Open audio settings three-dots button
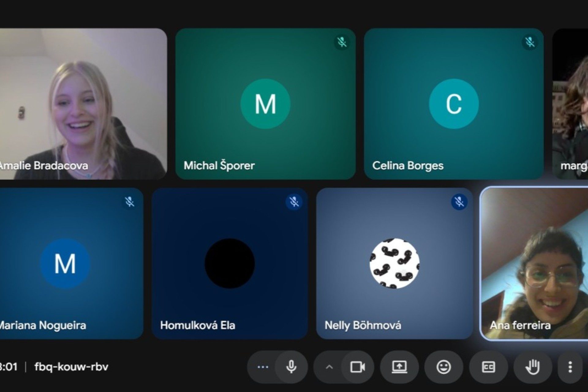This screenshot has width=588, height=392. coord(263,367)
